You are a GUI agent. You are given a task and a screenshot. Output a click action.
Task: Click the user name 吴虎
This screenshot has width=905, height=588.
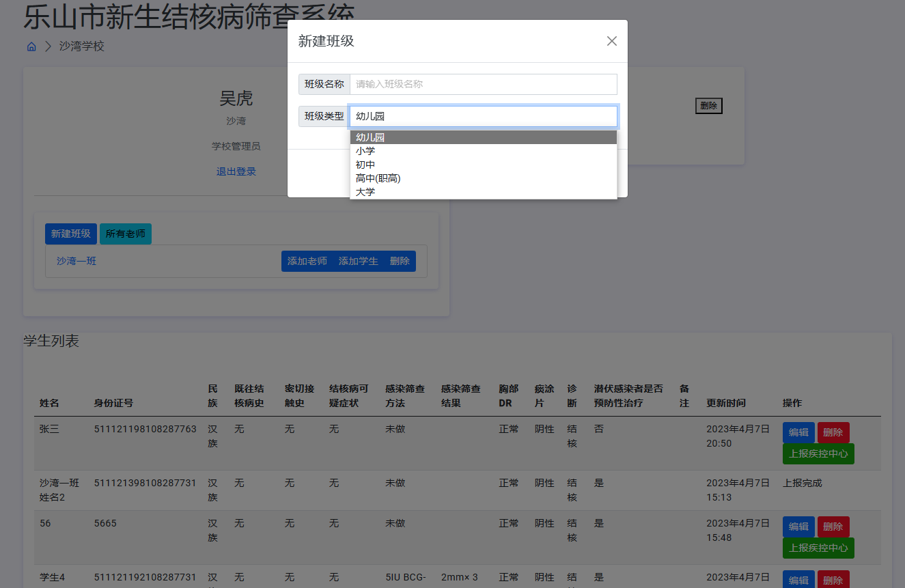(236, 98)
